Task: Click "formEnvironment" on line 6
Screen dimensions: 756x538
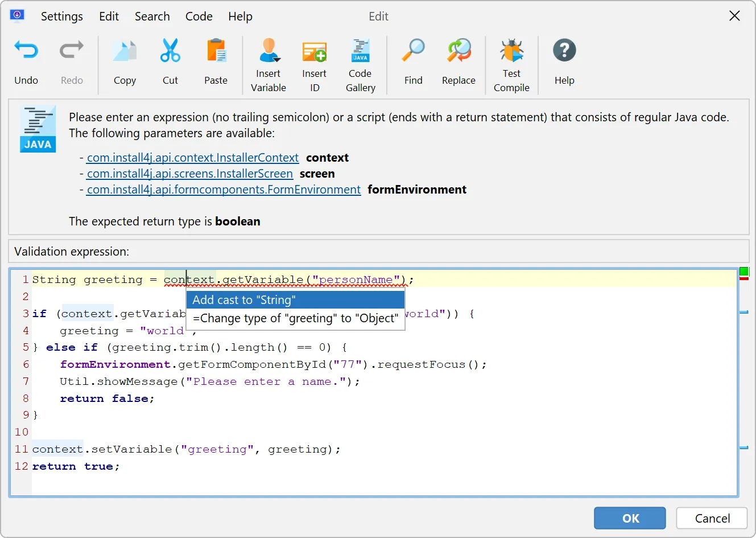Action: (115, 364)
